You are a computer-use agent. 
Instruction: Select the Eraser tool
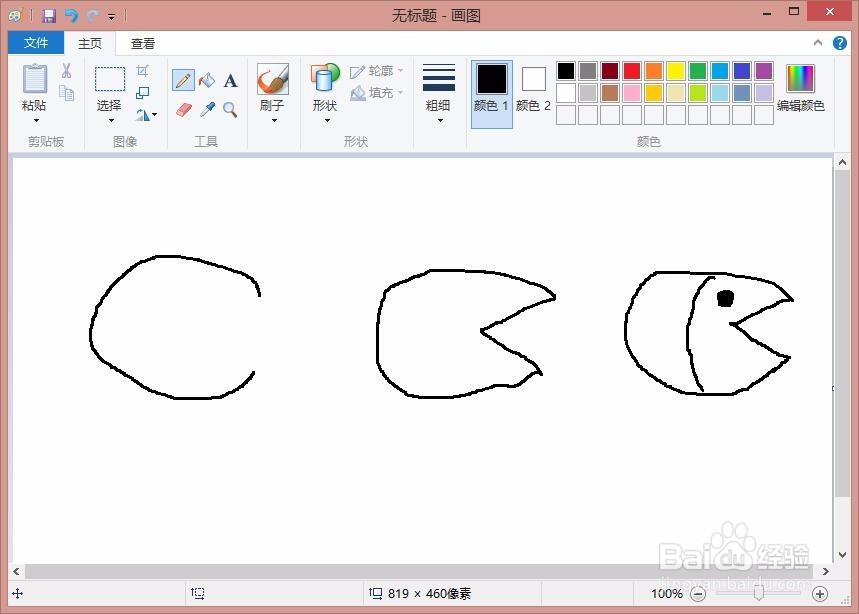pyautogui.click(x=184, y=110)
